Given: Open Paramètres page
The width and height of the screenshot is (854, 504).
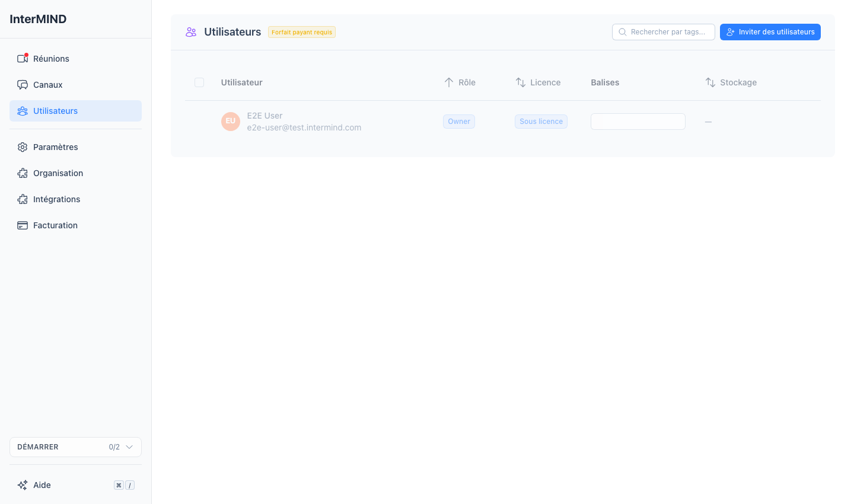Looking at the screenshot, I should pyautogui.click(x=75, y=147).
